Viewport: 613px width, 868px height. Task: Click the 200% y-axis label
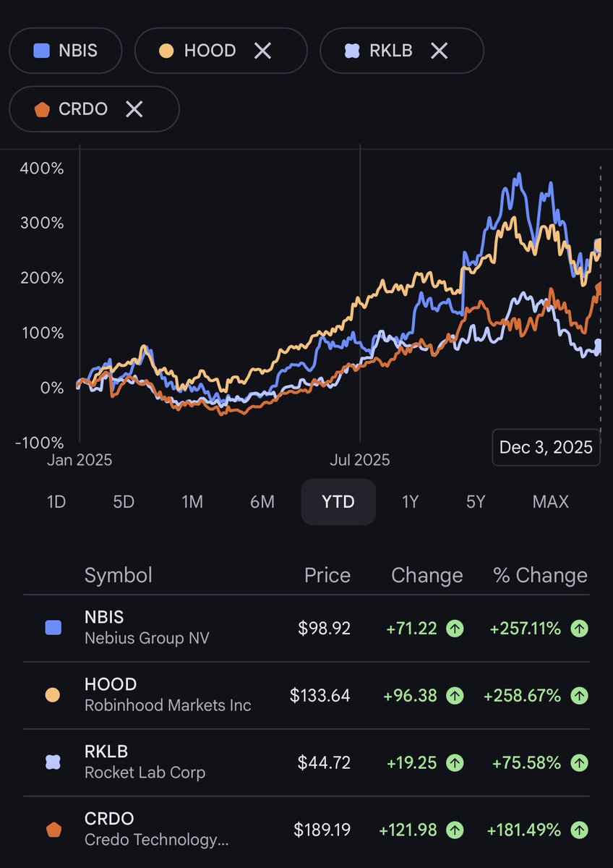click(x=41, y=278)
